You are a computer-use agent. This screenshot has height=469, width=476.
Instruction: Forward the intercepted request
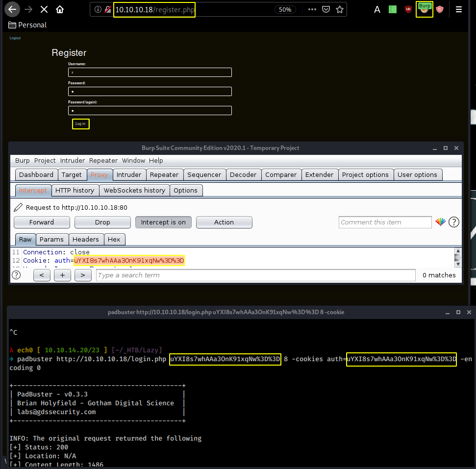coord(42,222)
